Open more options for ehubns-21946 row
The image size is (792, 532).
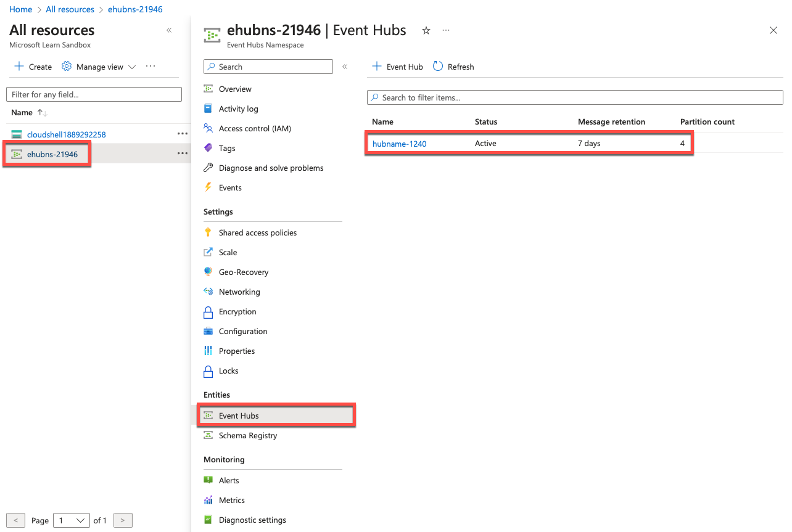[182, 153]
